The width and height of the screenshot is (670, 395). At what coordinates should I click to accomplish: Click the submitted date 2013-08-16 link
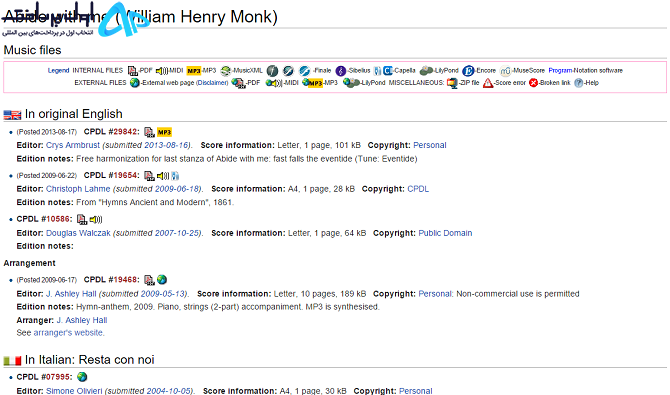tap(166, 145)
